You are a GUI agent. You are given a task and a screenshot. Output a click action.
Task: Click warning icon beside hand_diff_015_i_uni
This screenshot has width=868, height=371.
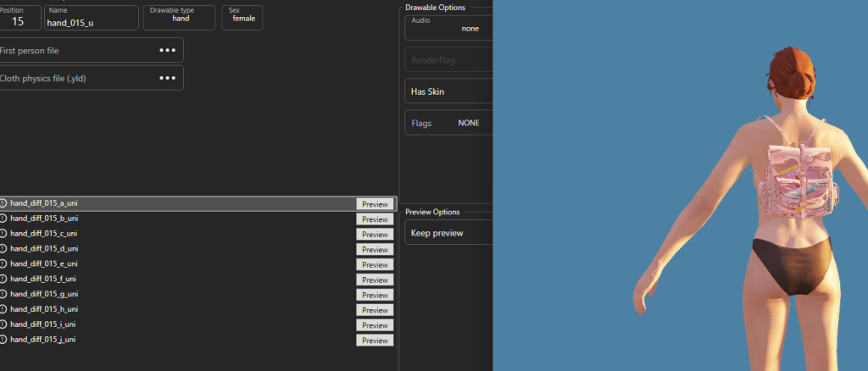(3, 324)
